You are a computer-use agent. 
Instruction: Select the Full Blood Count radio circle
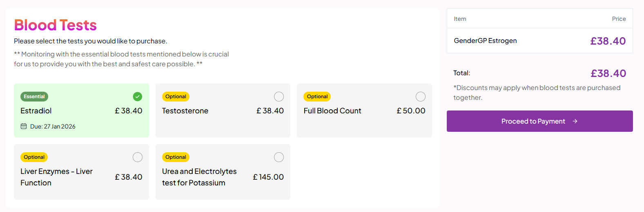pos(421,97)
